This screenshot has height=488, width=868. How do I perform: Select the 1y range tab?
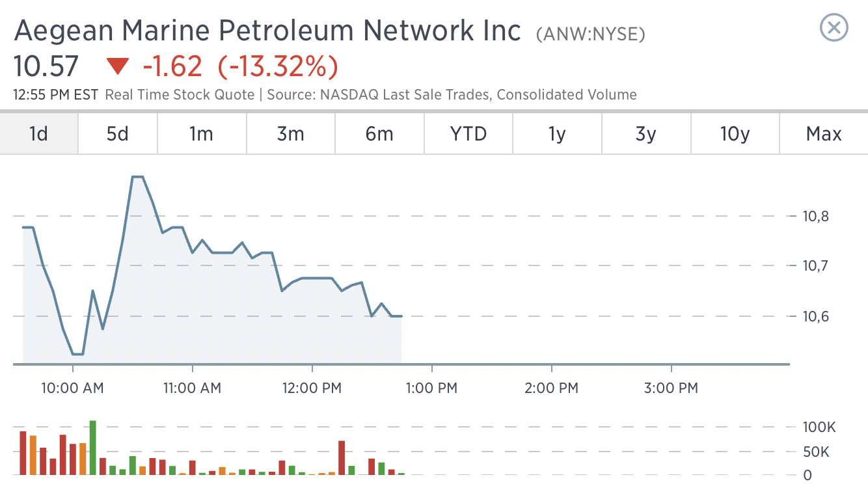[x=557, y=133]
